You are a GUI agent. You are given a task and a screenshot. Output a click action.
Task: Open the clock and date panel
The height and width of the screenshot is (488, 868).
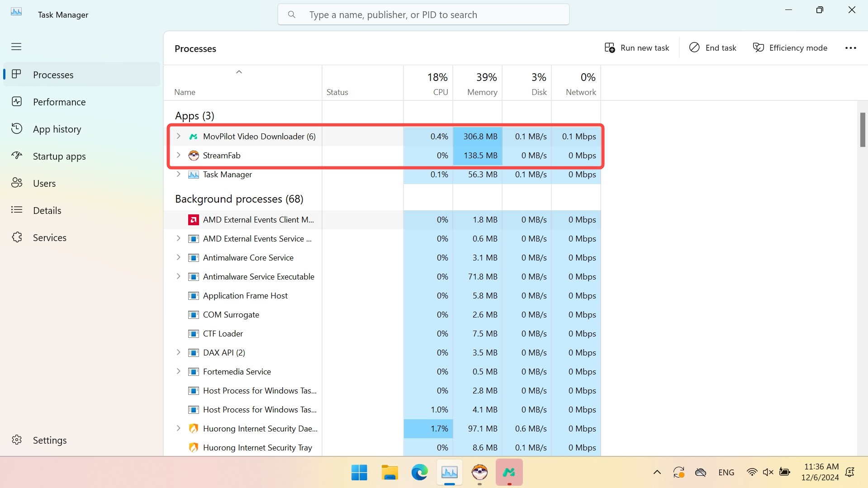point(820,472)
